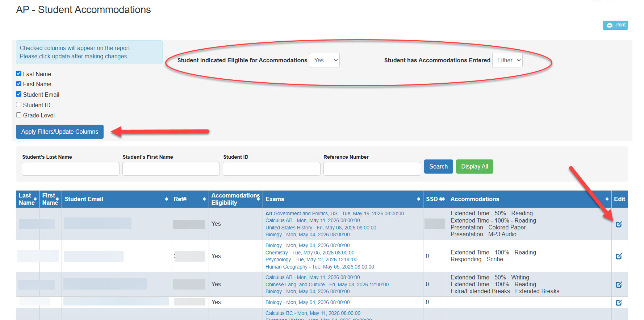Enable the Student ID column checkbox
The width and height of the screenshot is (644, 320).
(19, 105)
